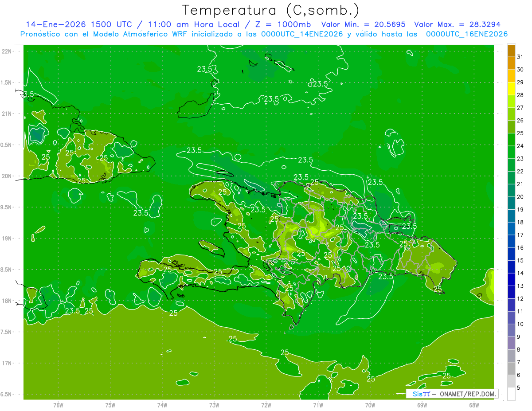Click the color scale label "20"

pos(520,197)
